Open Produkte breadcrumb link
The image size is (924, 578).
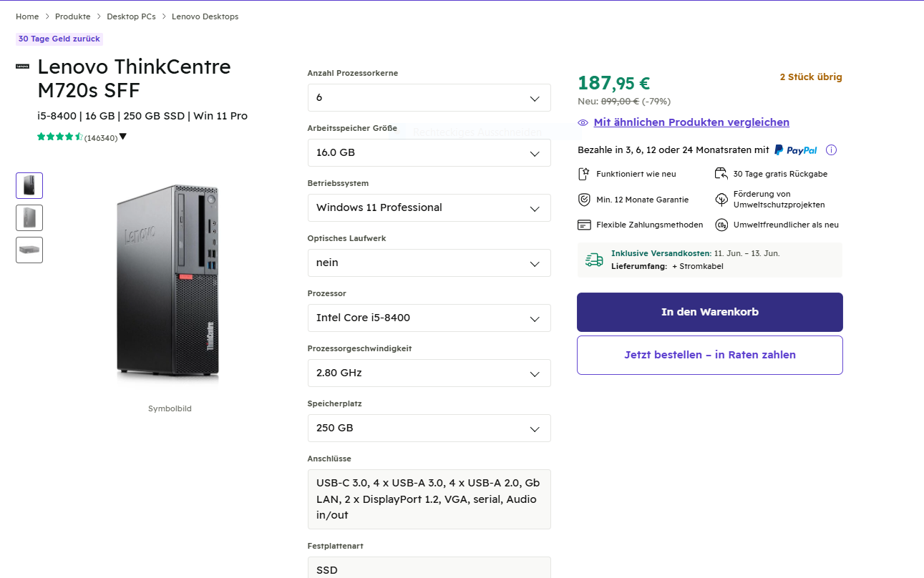[73, 16]
